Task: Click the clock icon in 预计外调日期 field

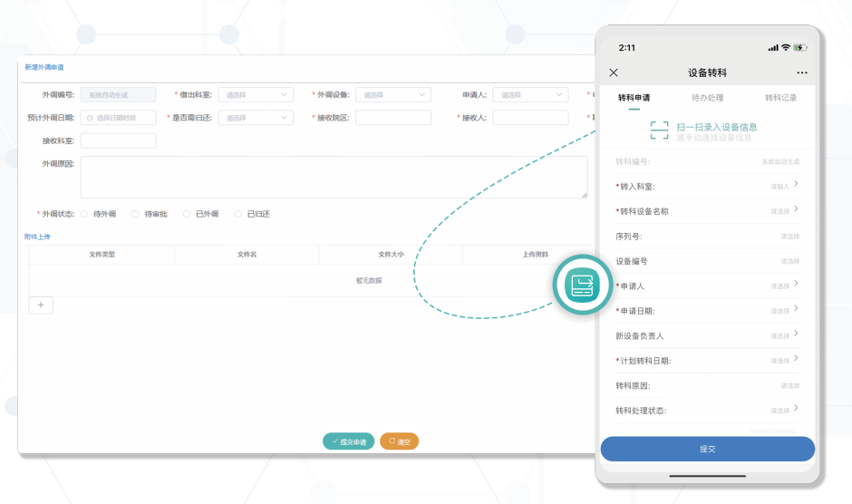Action: pyautogui.click(x=90, y=118)
